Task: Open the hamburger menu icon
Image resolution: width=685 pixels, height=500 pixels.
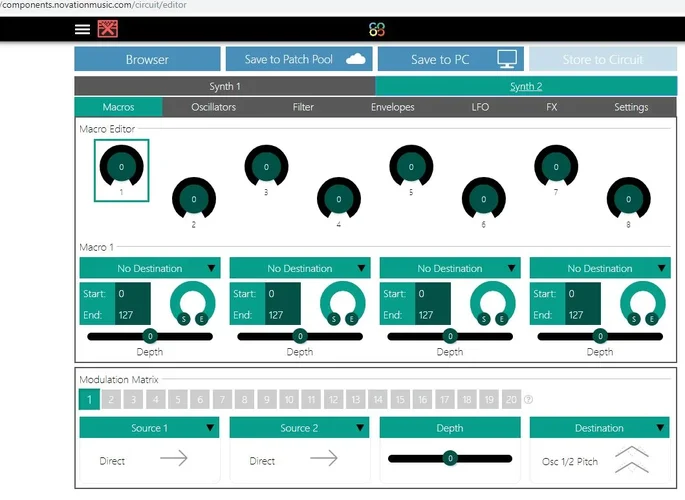Action: click(x=82, y=29)
